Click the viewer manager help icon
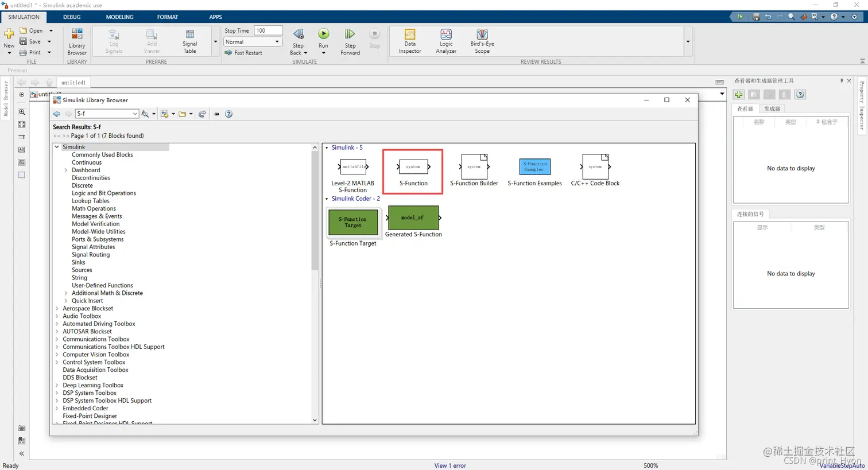The image size is (868, 470). click(800, 95)
